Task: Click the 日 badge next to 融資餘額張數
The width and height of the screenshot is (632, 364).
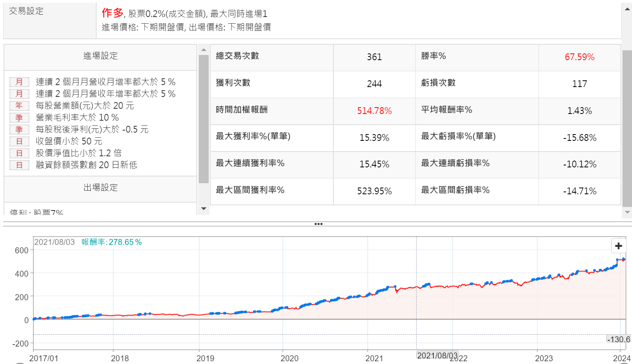Action: [x=19, y=165]
